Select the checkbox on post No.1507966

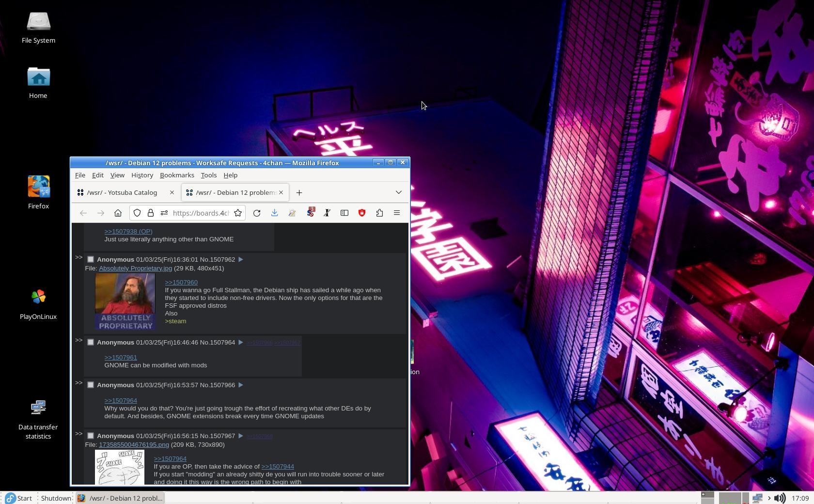[91, 385]
